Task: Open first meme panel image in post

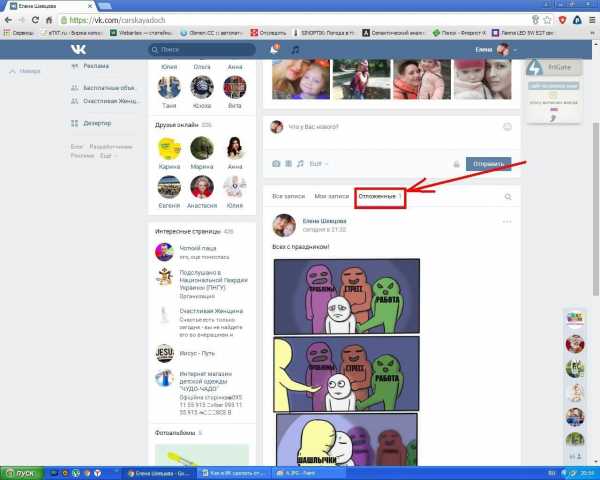Action: tap(347, 296)
